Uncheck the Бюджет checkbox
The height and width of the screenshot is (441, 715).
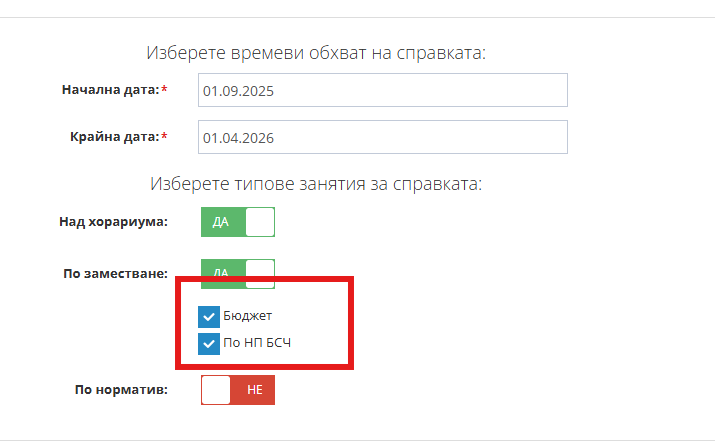209,317
